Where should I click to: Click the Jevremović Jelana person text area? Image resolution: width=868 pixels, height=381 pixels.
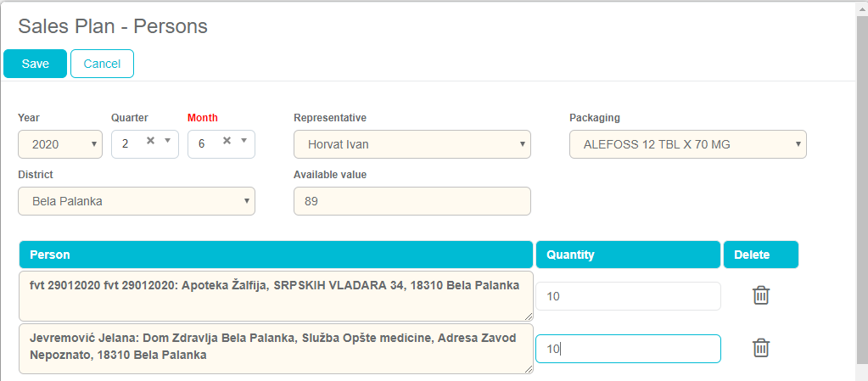pyautogui.click(x=275, y=348)
